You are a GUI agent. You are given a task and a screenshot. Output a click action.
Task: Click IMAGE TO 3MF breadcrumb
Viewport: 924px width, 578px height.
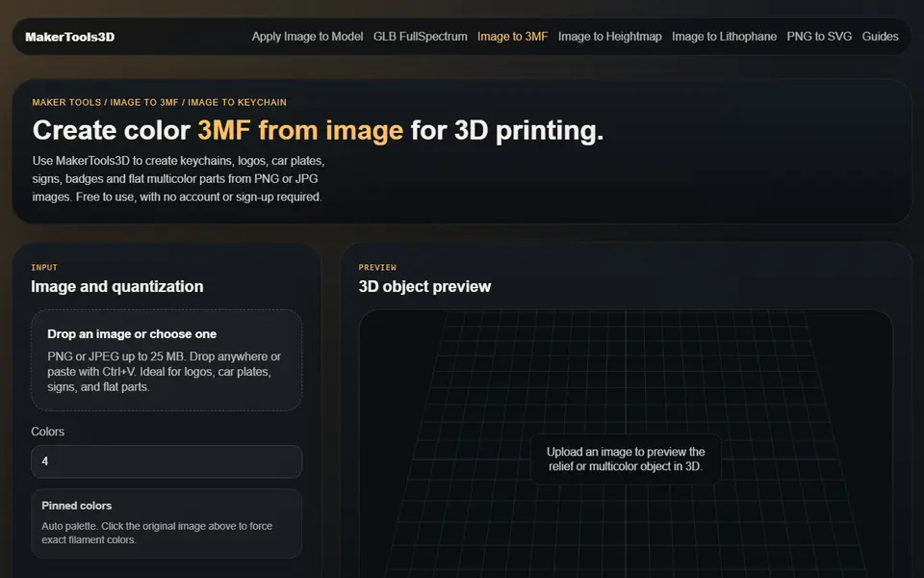(x=143, y=102)
